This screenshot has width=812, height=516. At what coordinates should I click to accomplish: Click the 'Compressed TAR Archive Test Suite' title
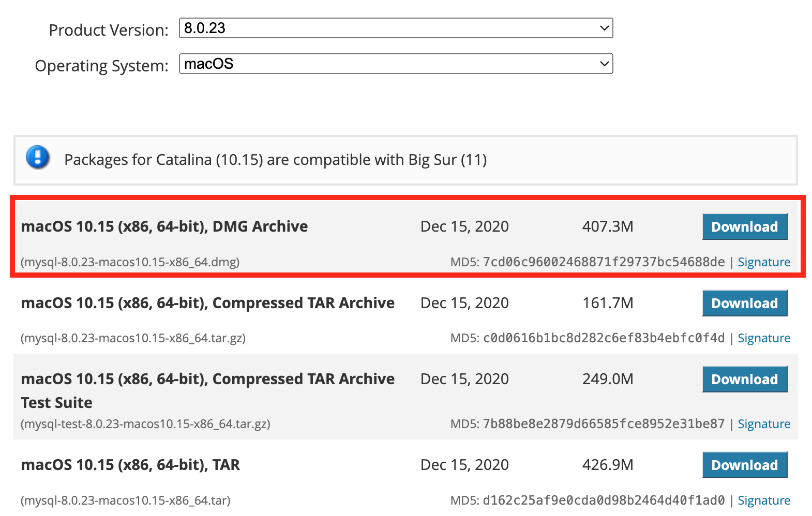208,390
